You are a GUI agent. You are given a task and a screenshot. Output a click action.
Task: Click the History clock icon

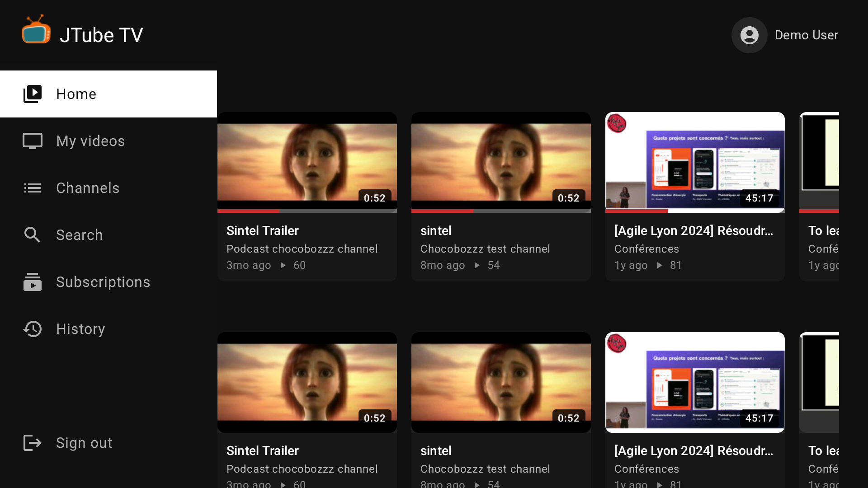point(33,329)
